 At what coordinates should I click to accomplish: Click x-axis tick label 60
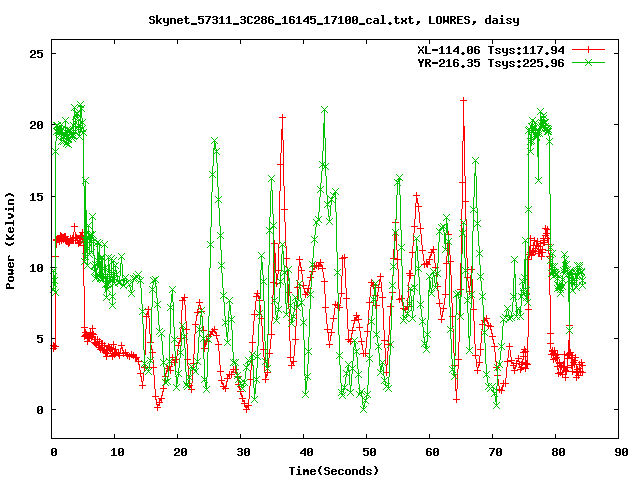point(433,452)
